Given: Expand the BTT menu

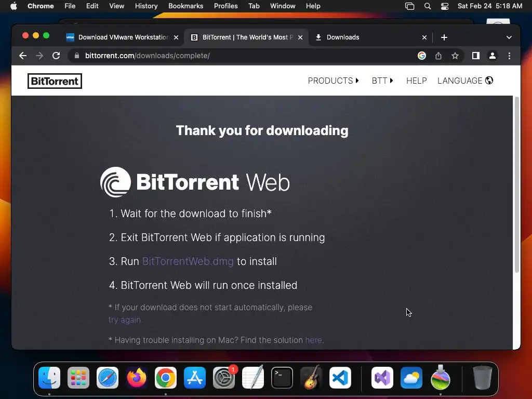Looking at the screenshot, I should 382,81.
